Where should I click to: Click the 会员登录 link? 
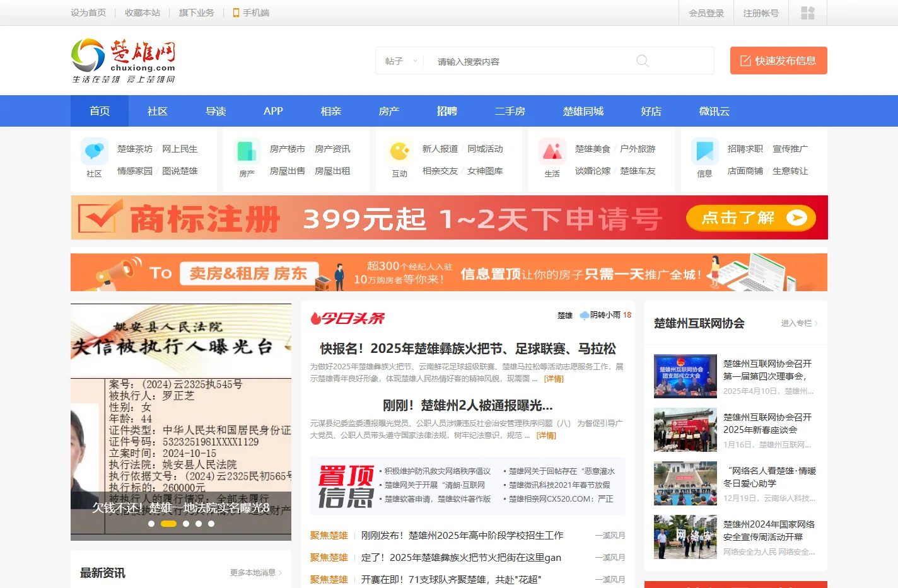(706, 13)
